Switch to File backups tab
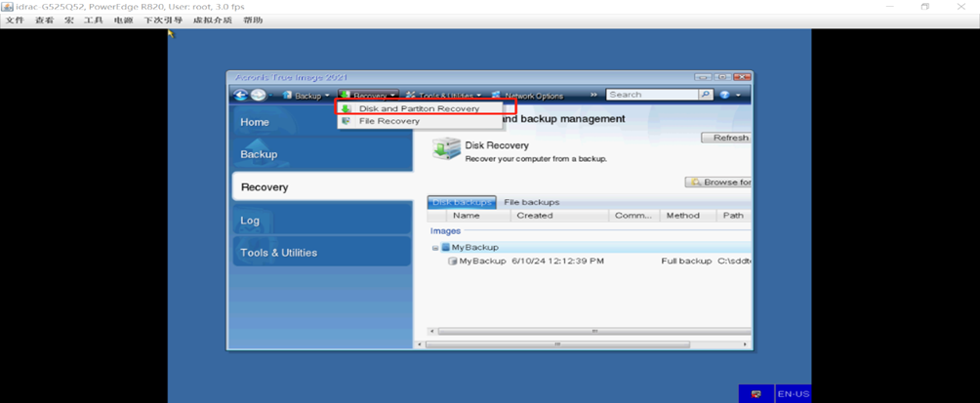 coord(532,202)
